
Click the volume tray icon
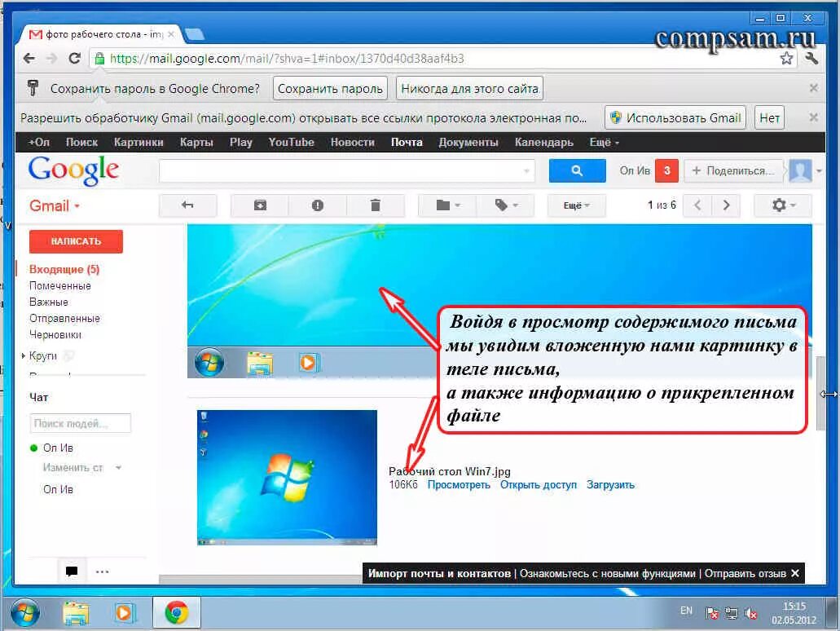click(x=751, y=613)
